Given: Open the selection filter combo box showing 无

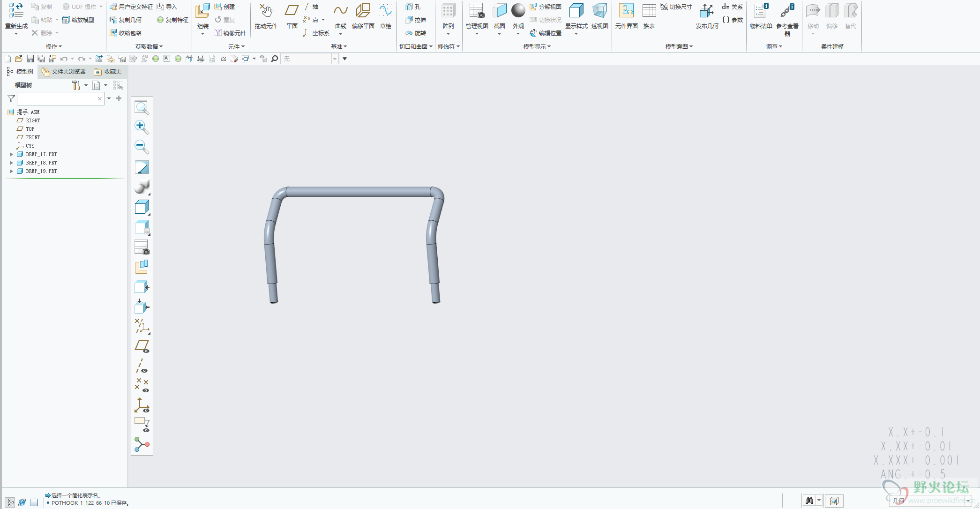Looking at the screenshot, I should pyautogui.click(x=310, y=59).
